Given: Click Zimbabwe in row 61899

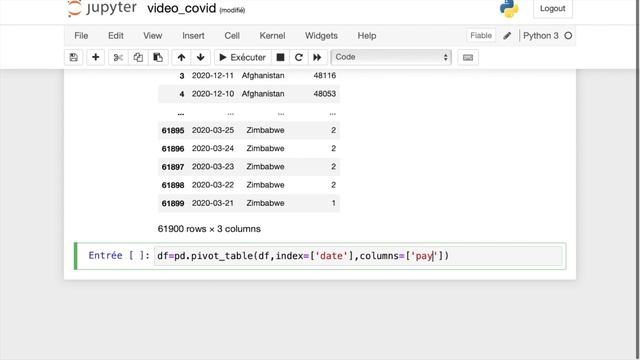Looking at the screenshot, I should tap(265, 203).
